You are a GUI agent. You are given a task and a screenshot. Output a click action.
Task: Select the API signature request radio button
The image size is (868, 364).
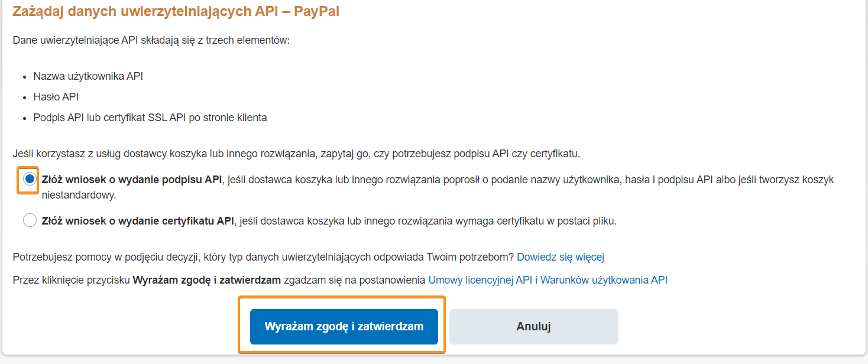click(30, 179)
